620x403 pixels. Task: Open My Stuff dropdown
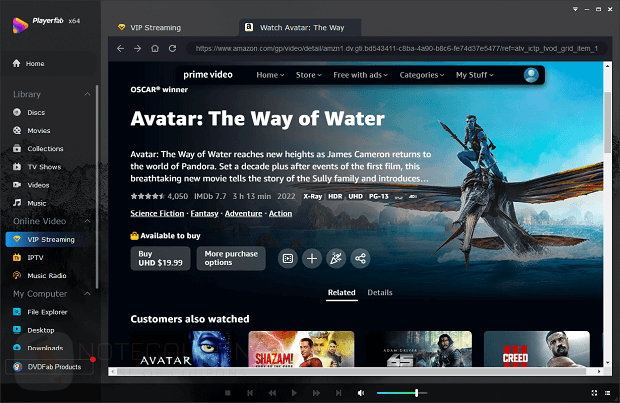[x=474, y=75]
